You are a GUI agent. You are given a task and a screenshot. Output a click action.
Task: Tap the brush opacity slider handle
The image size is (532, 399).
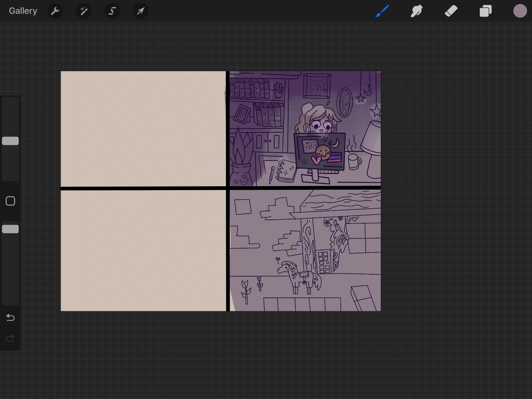coord(10,229)
